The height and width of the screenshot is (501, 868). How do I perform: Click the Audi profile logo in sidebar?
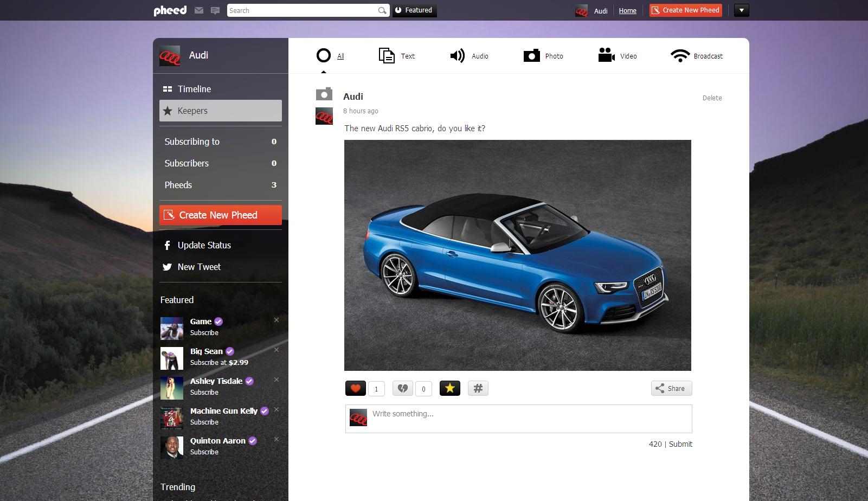tap(170, 55)
